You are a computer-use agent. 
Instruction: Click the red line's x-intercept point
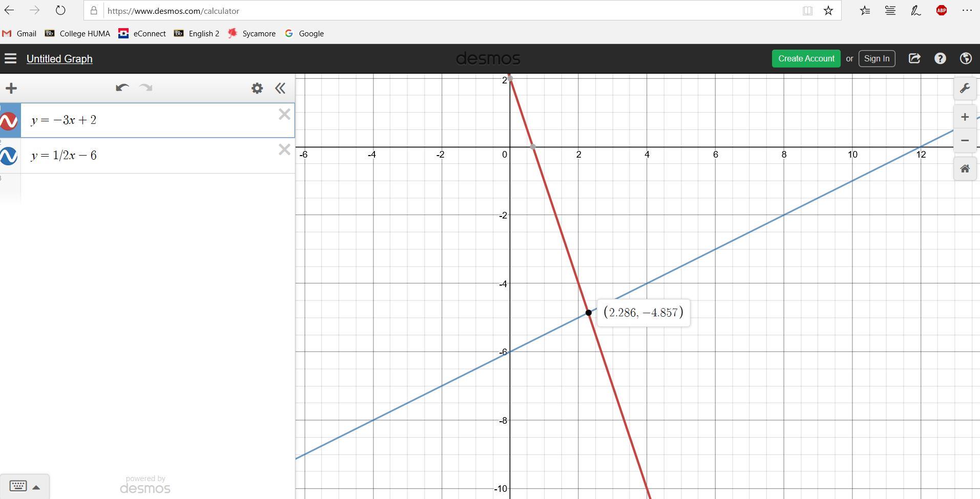533,147
